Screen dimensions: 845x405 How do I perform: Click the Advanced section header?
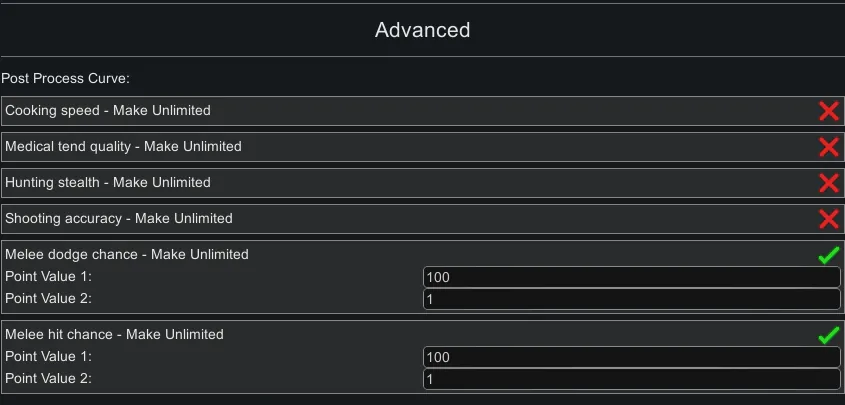(422, 30)
